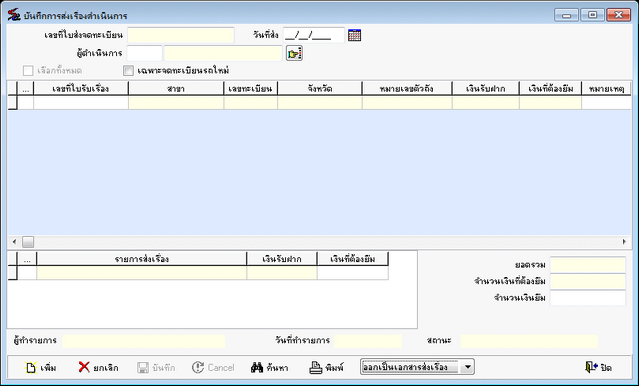Click the สถานะ status field
Screen dimensions: 639x386
coord(529,341)
